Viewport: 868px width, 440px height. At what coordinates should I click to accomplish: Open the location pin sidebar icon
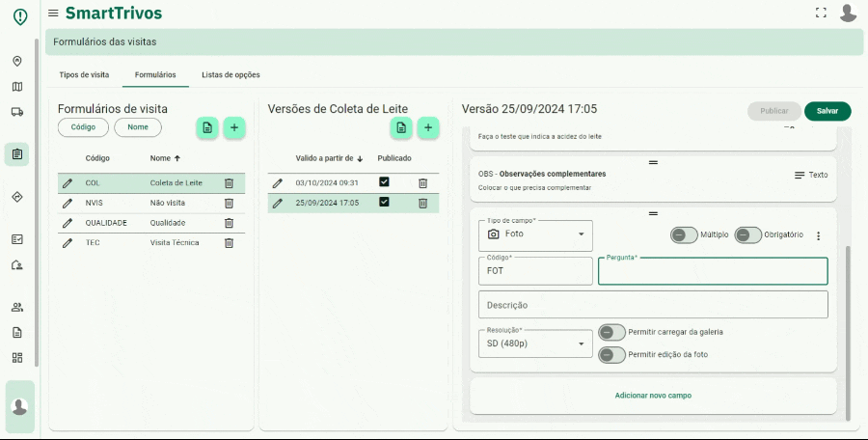point(17,61)
